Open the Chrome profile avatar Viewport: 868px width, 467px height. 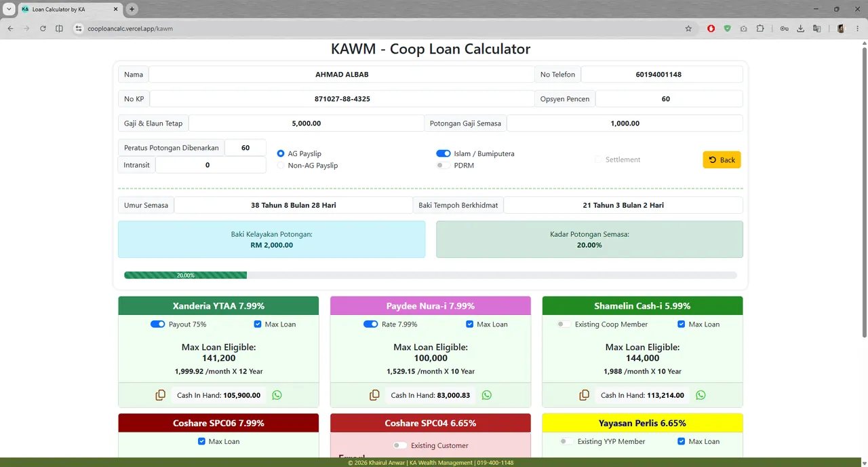pyautogui.click(x=841, y=29)
